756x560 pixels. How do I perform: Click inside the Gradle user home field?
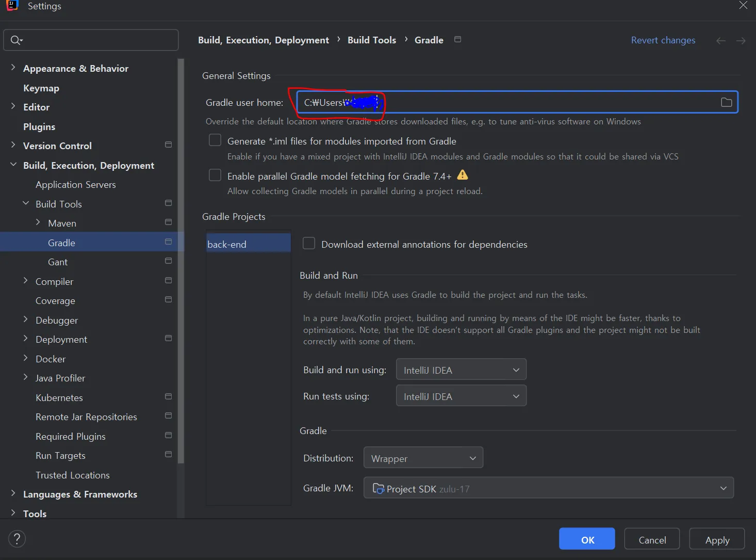click(517, 102)
